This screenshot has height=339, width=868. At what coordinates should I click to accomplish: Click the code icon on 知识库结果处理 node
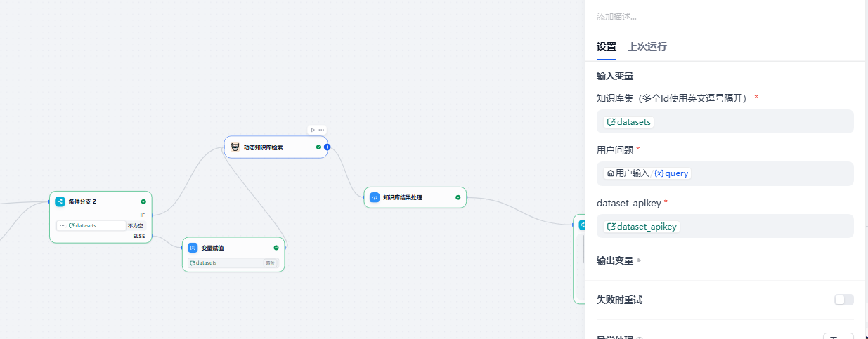click(x=375, y=197)
